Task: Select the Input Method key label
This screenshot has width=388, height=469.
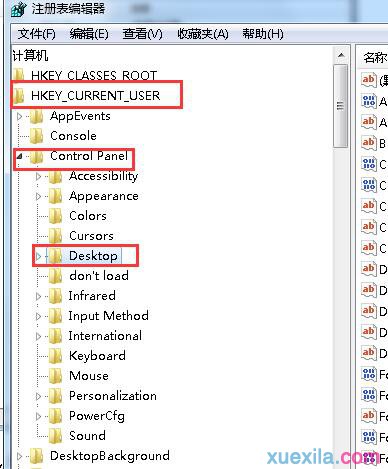Action: 109,316
